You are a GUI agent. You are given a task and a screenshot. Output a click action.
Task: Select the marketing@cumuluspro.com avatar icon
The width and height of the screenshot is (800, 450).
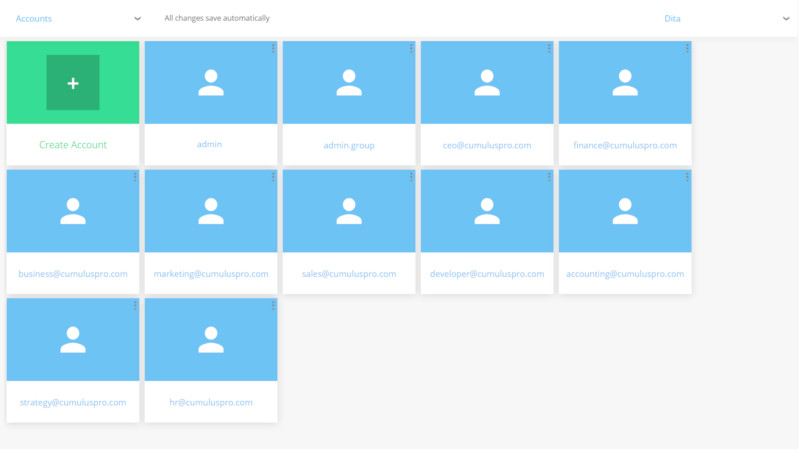pos(211,211)
